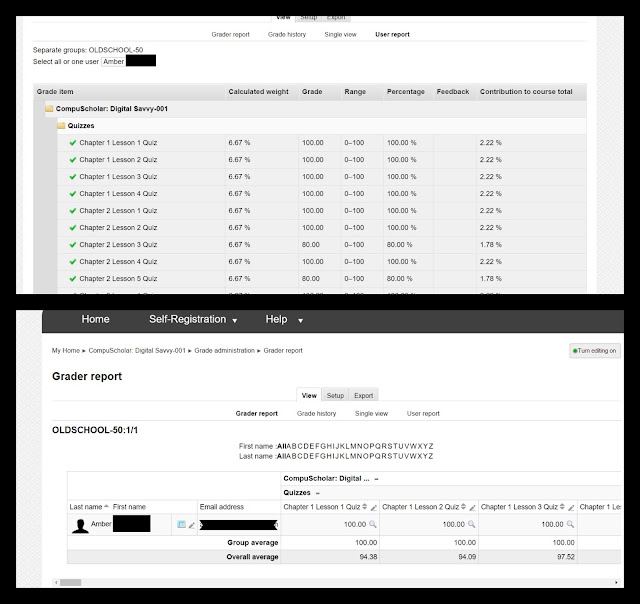Expand the Self-Registration menu arrow
Image resolution: width=640 pixels, height=604 pixels.
(x=235, y=321)
